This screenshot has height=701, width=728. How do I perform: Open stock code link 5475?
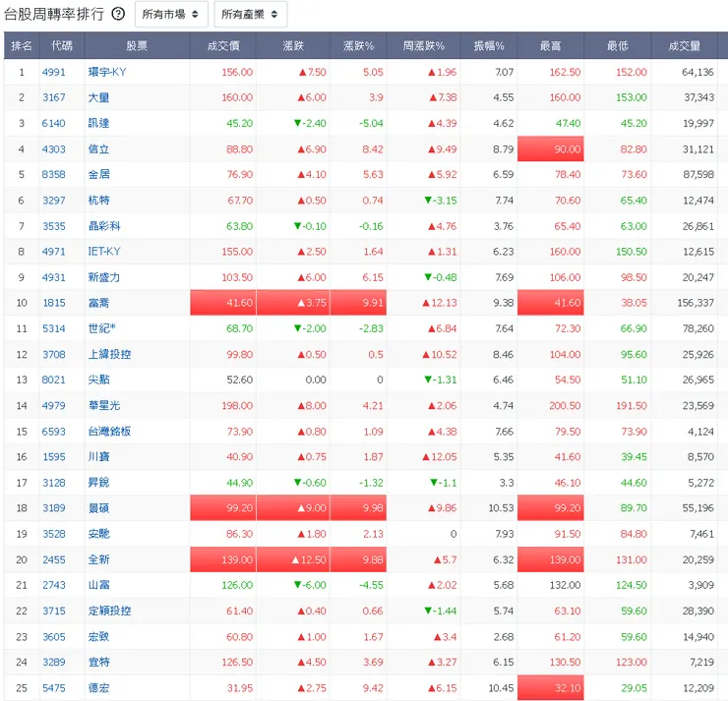click(54, 688)
